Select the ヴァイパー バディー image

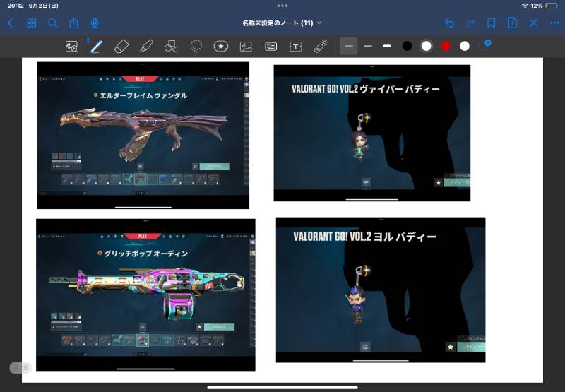pos(372,133)
